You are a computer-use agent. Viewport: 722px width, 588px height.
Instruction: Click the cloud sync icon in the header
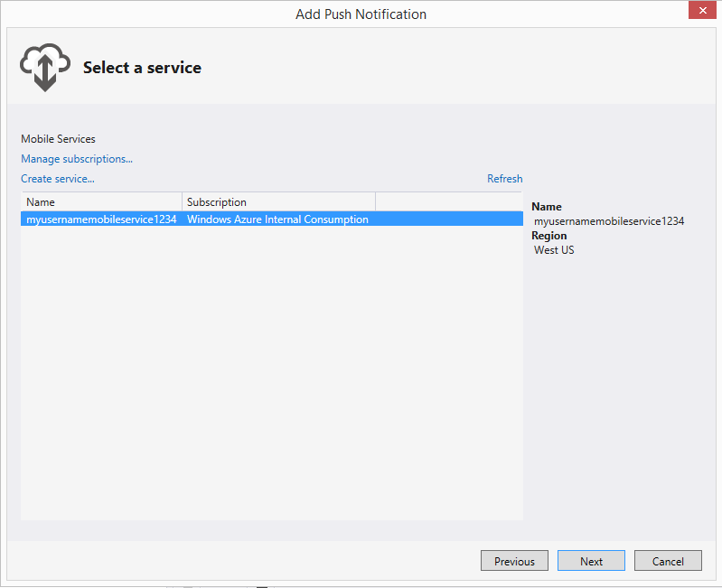tap(45, 68)
